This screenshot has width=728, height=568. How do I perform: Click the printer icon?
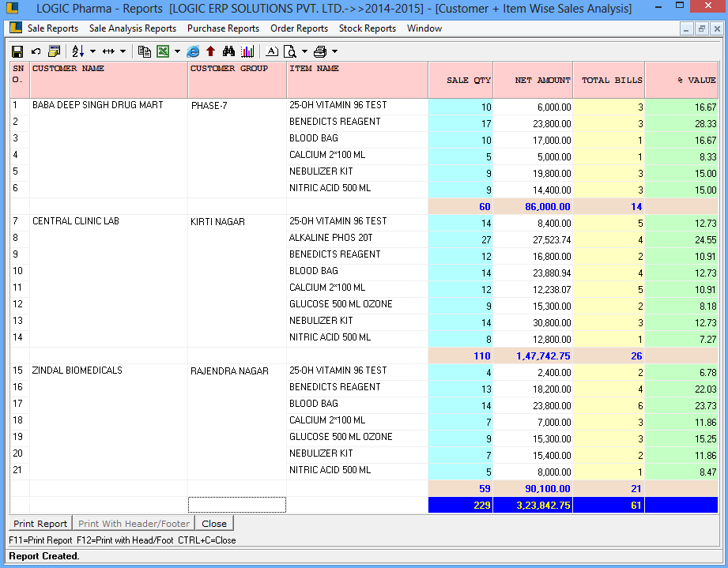click(320, 51)
